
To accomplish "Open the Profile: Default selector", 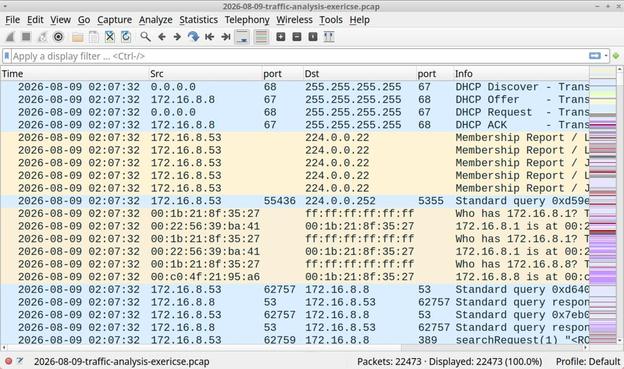I will point(588,361).
